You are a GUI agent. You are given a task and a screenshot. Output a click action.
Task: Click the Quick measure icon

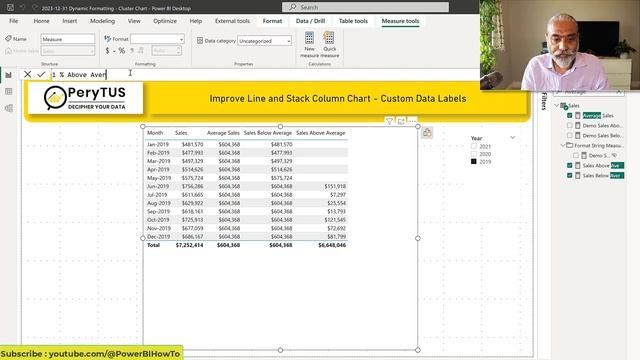pyautogui.click(x=329, y=38)
